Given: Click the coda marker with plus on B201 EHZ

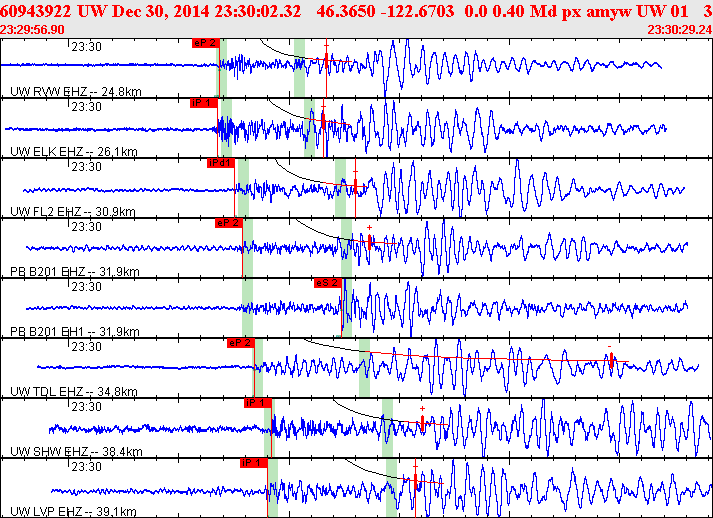Looking at the screenshot, I should (370, 242).
